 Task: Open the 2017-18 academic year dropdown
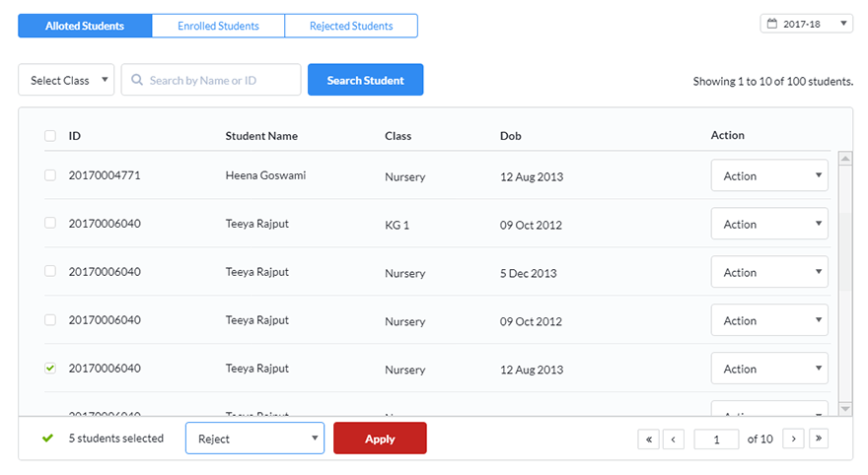coord(806,24)
